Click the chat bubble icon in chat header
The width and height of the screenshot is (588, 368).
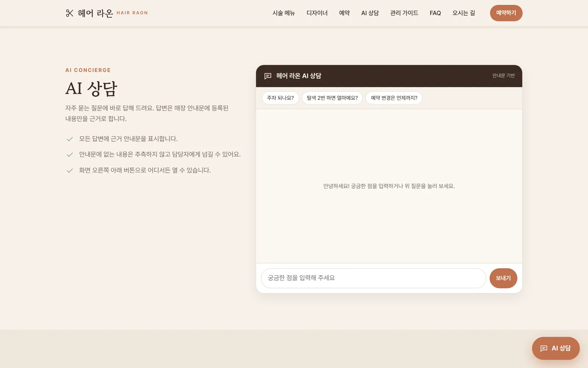click(x=268, y=76)
